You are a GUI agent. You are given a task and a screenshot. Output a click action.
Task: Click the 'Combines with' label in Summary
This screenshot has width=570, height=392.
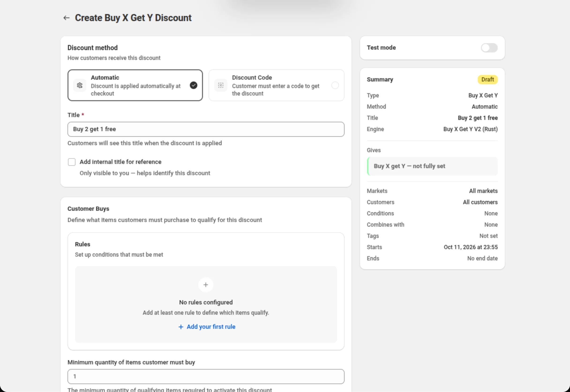click(x=385, y=225)
